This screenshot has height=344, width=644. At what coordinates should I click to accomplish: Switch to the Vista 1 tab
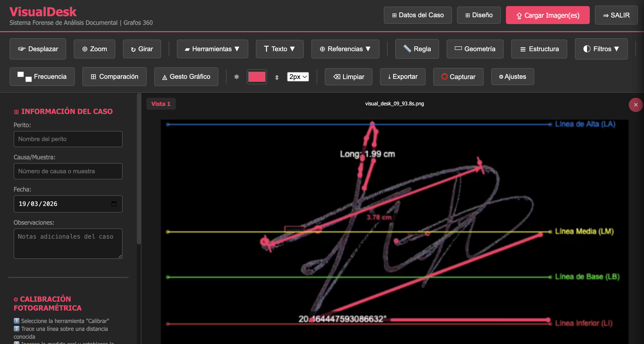click(161, 104)
